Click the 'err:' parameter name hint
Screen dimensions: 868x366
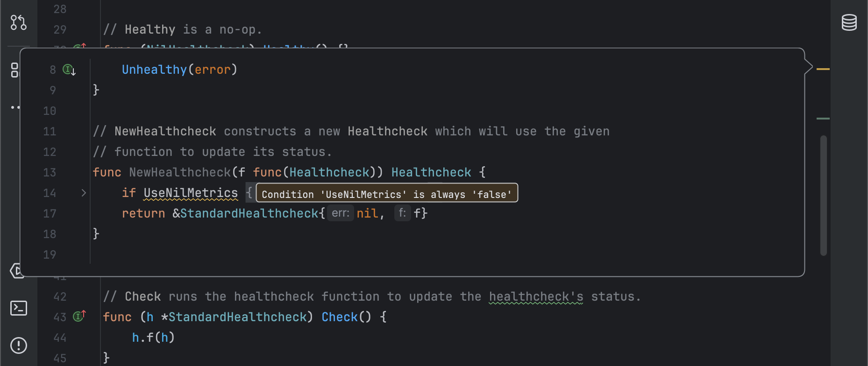(x=340, y=213)
